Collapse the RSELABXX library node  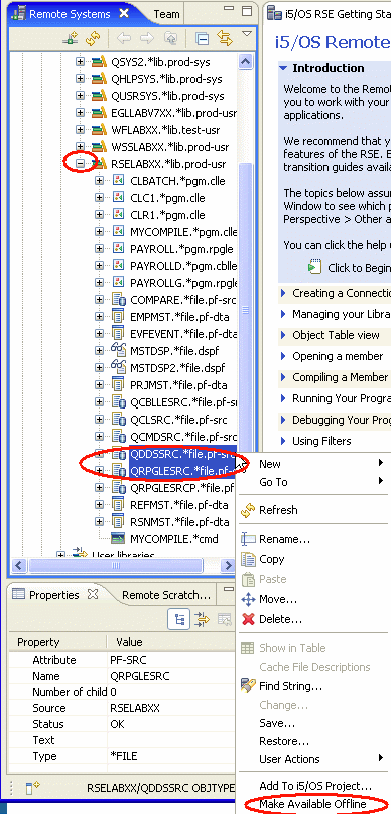[80, 164]
